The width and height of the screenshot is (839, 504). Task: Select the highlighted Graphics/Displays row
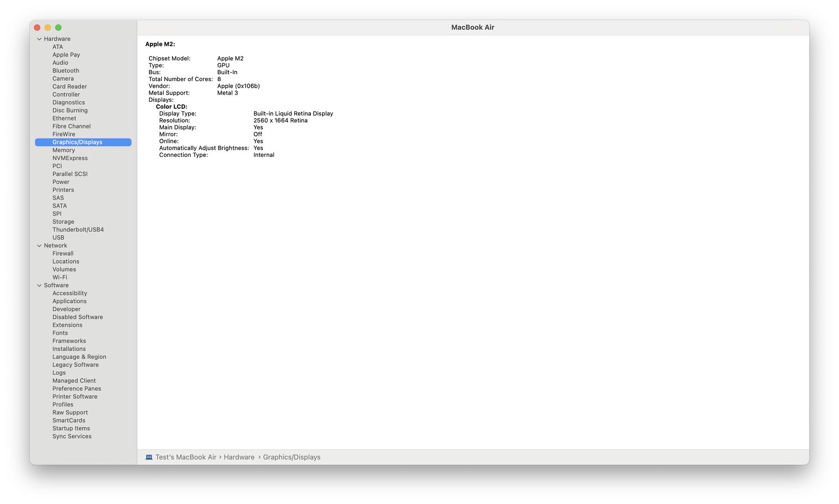pyautogui.click(x=83, y=142)
